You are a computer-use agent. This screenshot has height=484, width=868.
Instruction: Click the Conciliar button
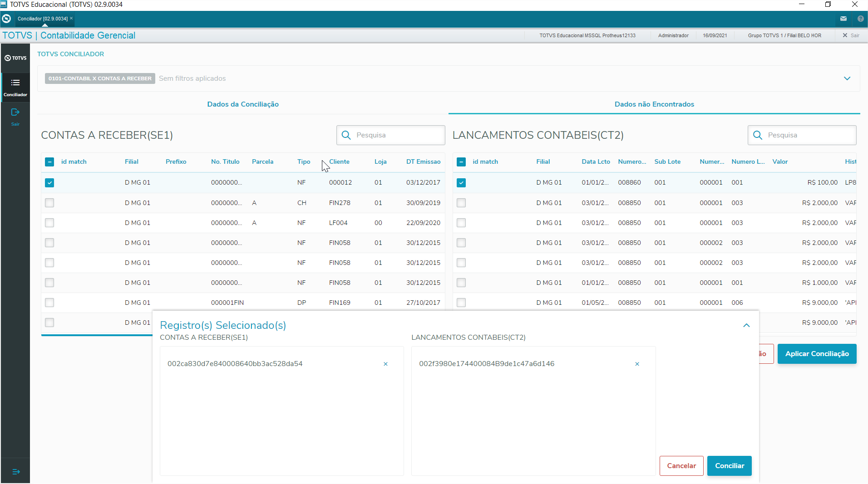click(x=730, y=466)
